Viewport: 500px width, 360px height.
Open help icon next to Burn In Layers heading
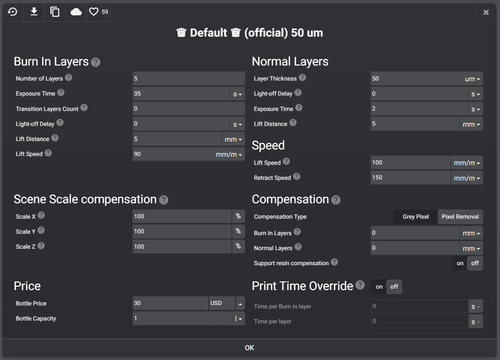[96, 62]
